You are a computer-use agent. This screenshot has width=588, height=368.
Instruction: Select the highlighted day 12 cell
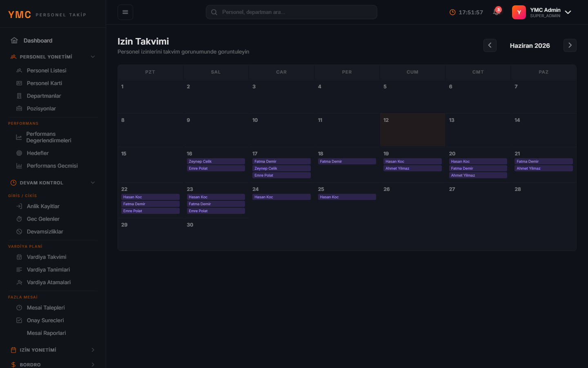click(x=412, y=130)
